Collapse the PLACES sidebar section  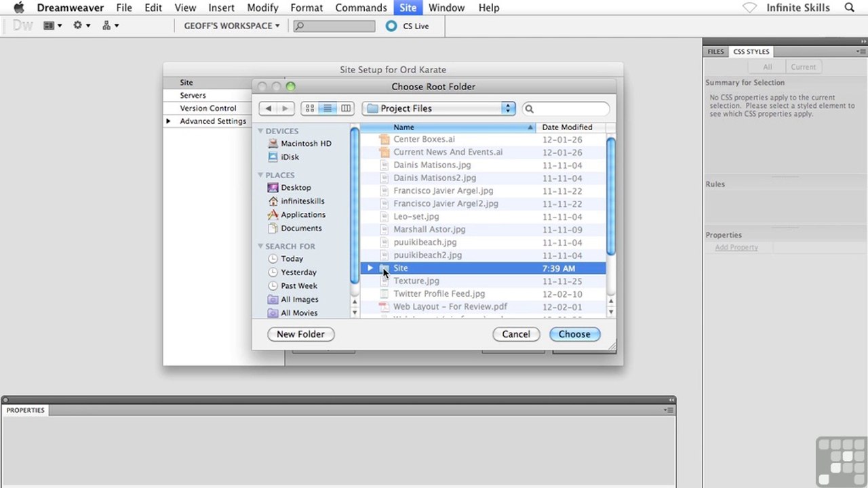click(260, 176)
